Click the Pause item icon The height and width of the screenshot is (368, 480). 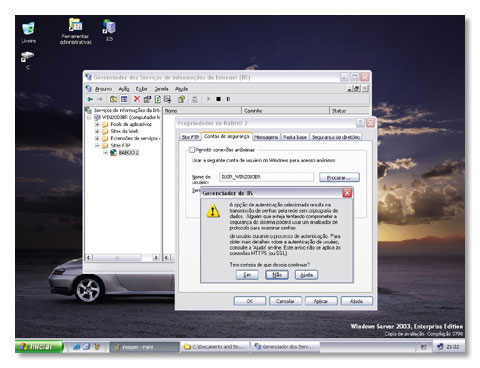[x=228, y=99]
